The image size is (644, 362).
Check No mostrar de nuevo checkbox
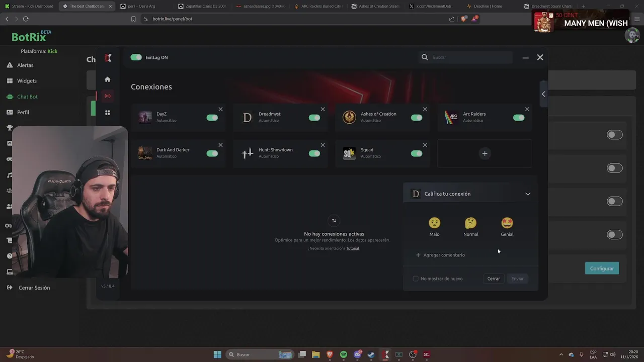(416, 279)
